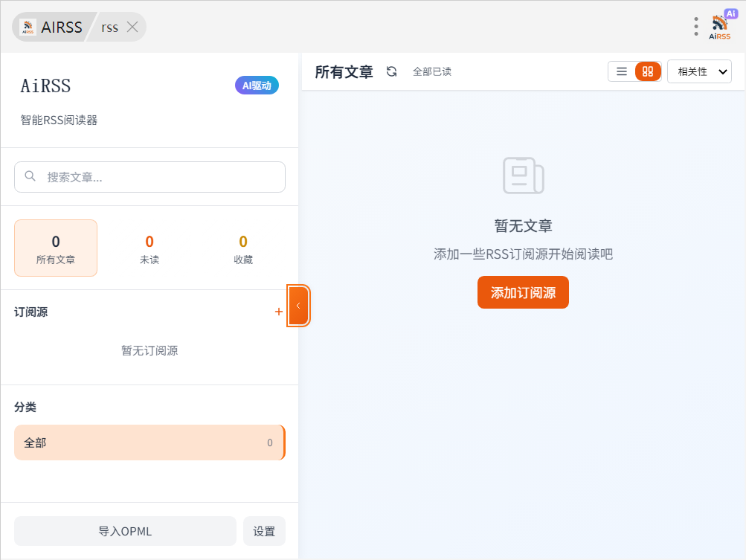Screen dimensions: 746x560
Task: Select the 全部 category item
Action: click(x=149, y=442)
